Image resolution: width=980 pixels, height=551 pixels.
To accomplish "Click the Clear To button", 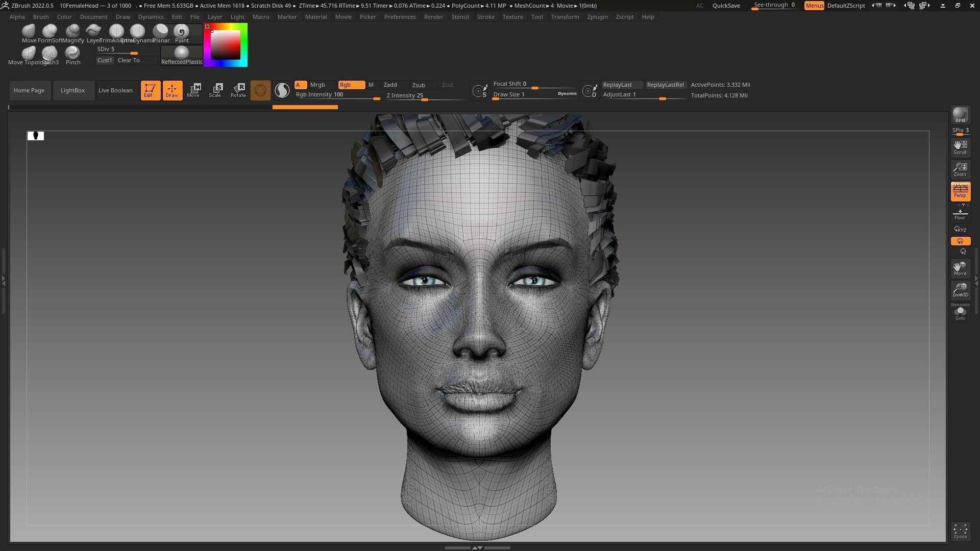I will coord(137,60).
